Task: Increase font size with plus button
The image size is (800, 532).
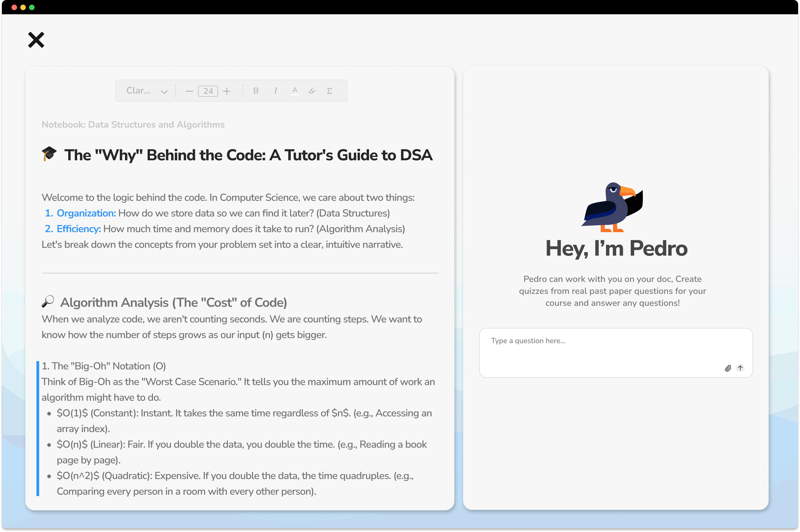Action: (227, 91)
